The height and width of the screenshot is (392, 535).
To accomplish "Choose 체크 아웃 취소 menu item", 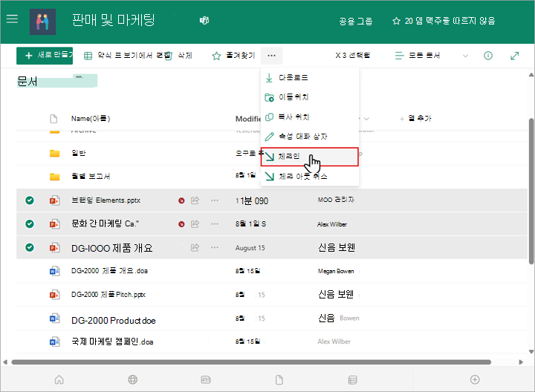I will 310,176.
